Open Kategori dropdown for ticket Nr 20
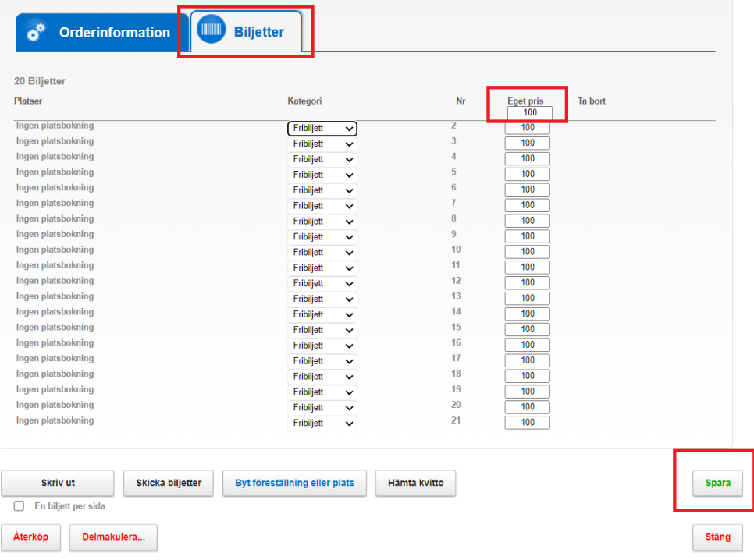The width and height of the screenshot is (754, 560). tap(322, 407)
